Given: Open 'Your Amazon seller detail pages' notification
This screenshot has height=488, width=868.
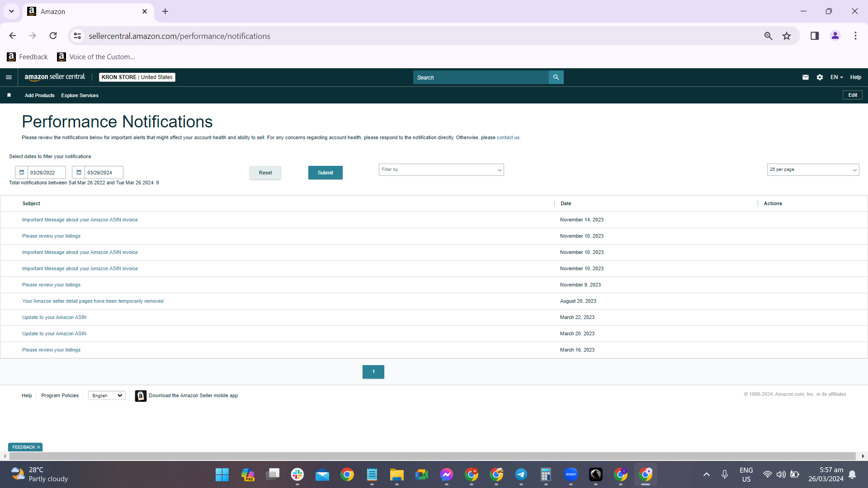Looking at the screenshot, I should click(93, 301).
